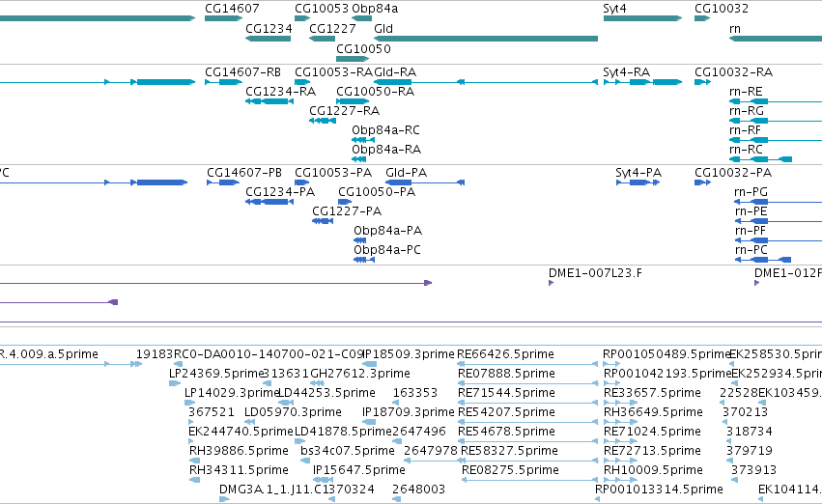Image resolution: width=822 pixels, height=504 pixels.
Task: Click transcript label CG10053-RA
Action: coord(333,72)
